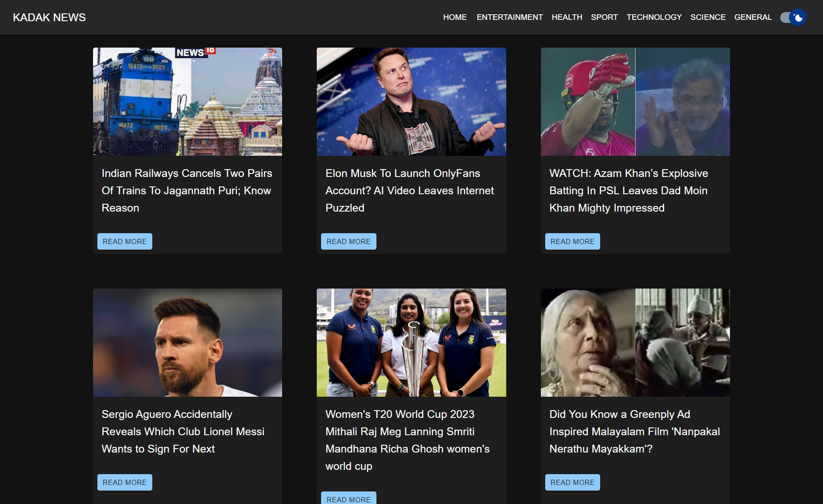Click the Lionel Messi photo

(x=187, y=343)
